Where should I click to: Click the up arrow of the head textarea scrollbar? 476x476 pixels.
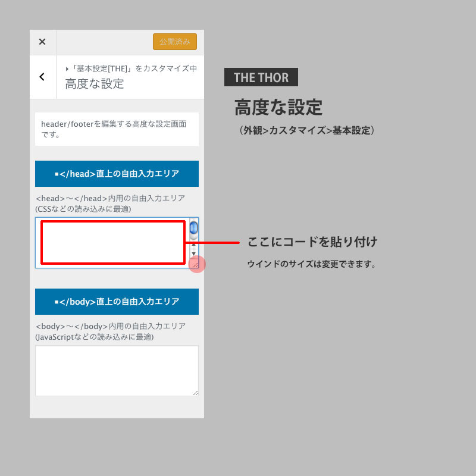tap(194, 245)
